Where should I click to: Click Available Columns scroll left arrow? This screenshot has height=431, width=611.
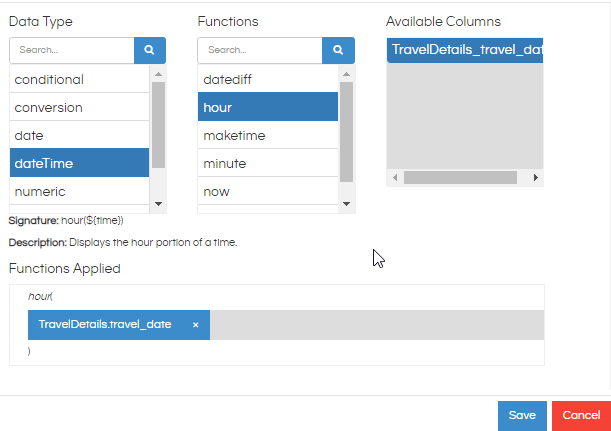click(x=395, y=178)
